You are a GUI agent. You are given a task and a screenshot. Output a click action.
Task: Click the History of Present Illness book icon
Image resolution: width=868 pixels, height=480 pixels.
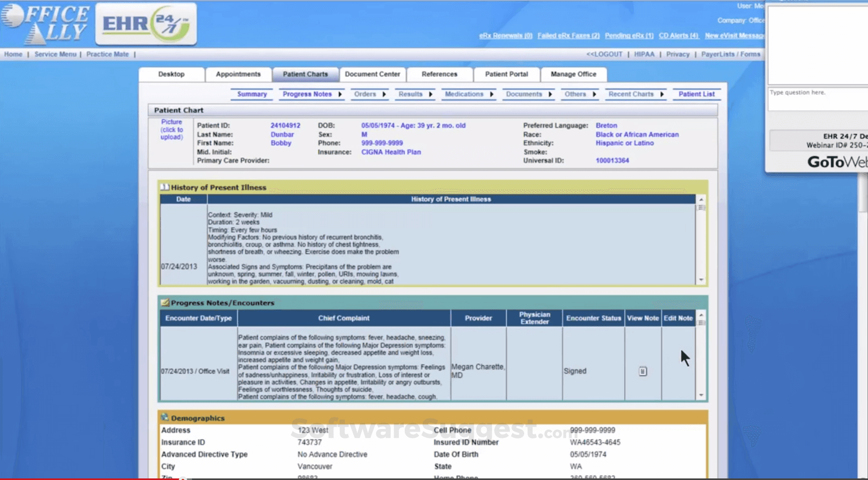tap(164, 187)
